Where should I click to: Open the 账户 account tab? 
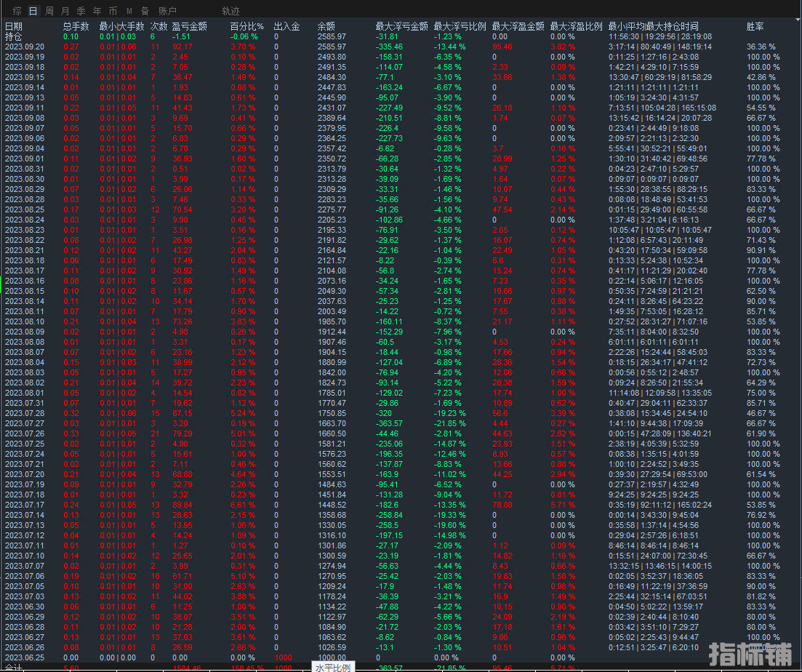pos(167,11)
